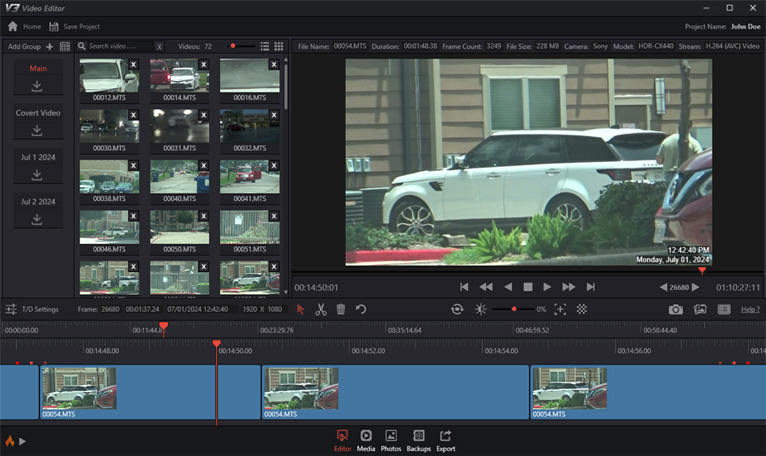Viewport: 766px width, 456px height.
Task: Click the Save Project icon
Action: click(x=54, y=26)
